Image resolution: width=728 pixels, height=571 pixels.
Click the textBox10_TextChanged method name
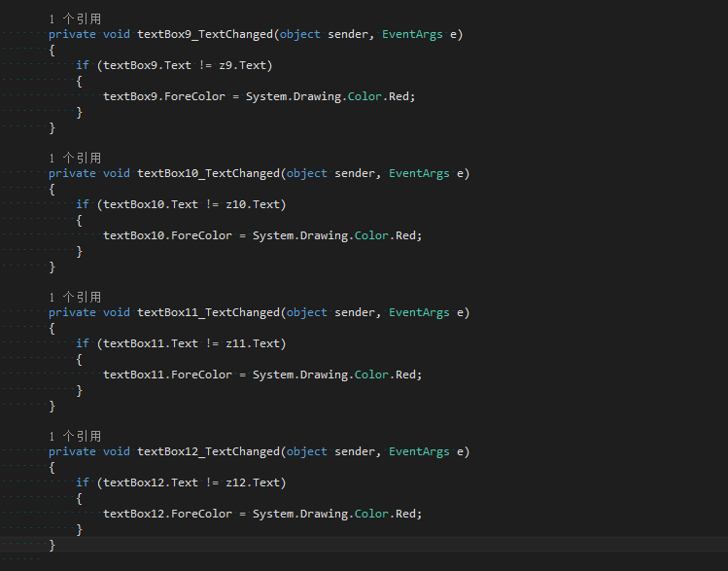[x=208, y=174]
